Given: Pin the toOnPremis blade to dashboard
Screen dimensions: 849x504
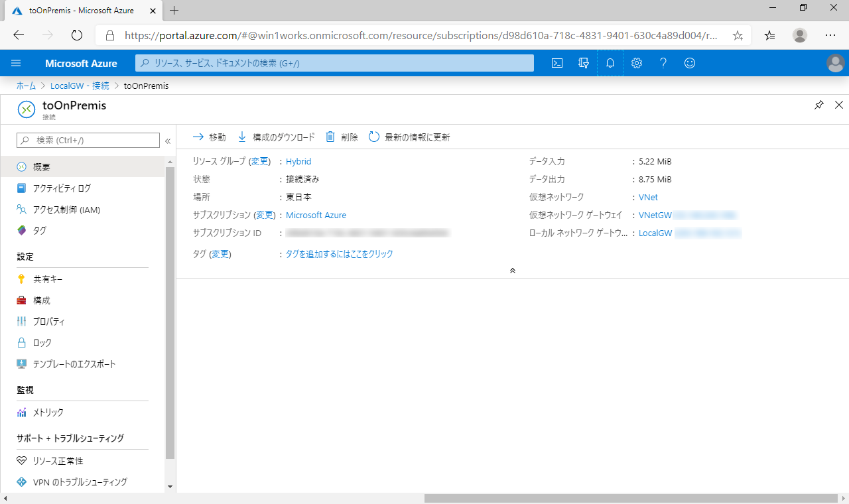Looking at the screenshot, I should point(819,105).
